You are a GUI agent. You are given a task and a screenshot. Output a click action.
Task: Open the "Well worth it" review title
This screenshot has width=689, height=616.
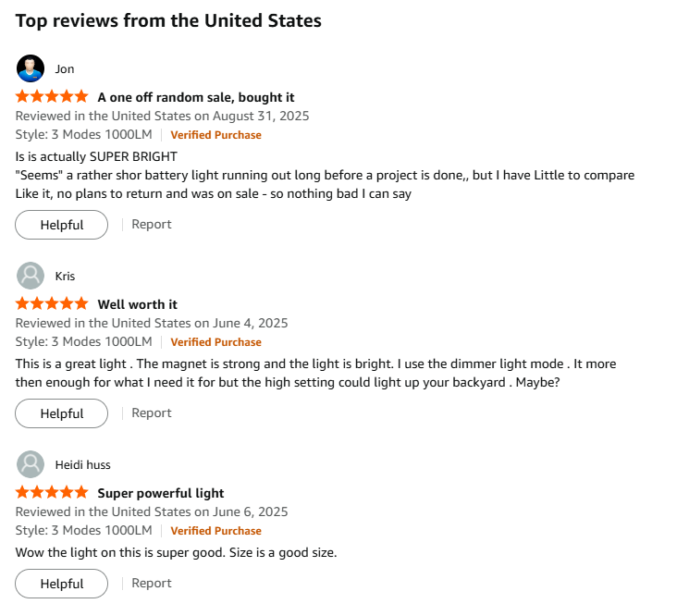pyautogui.click(x=138, y=304)
